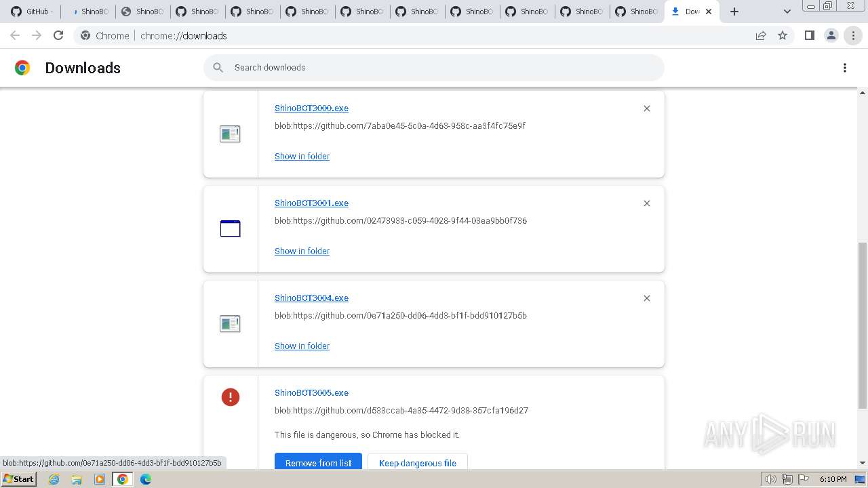Click the ShinoBOT3001.exe file icon
868x488 pixels.
point(230,229)
